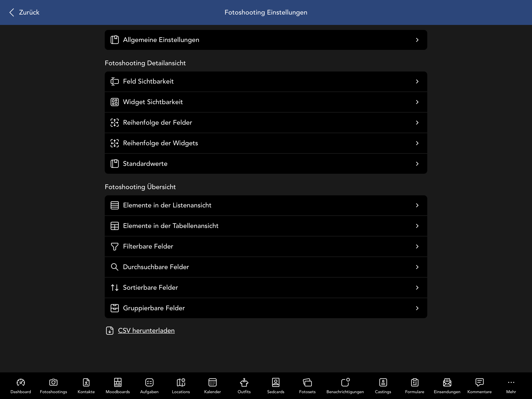Expand the Gruppierbare Felder chevron
The width and height of the screenshot is (532, 399).
tap(417, 308)
